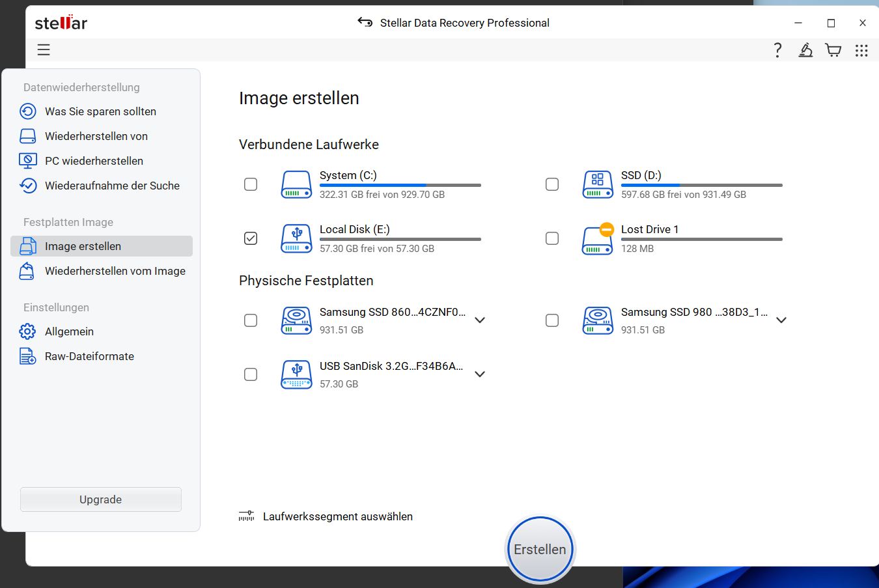Click 'Laufwerkssegment auswählen' link
Image resolution: width=879 pixels, height=588 pixels.
click(x=338, y=516)
